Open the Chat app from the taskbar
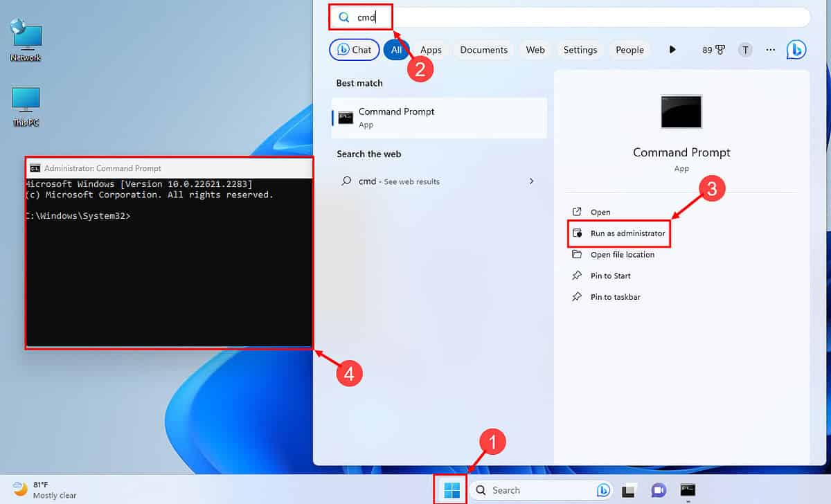The image size is (831, 504). (657, 489)
